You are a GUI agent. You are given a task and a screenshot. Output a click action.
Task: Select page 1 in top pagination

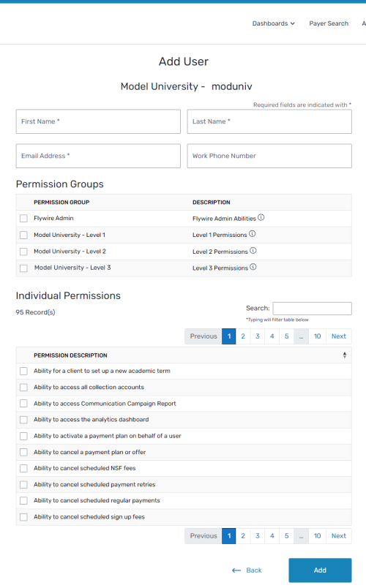pos(229,336)
